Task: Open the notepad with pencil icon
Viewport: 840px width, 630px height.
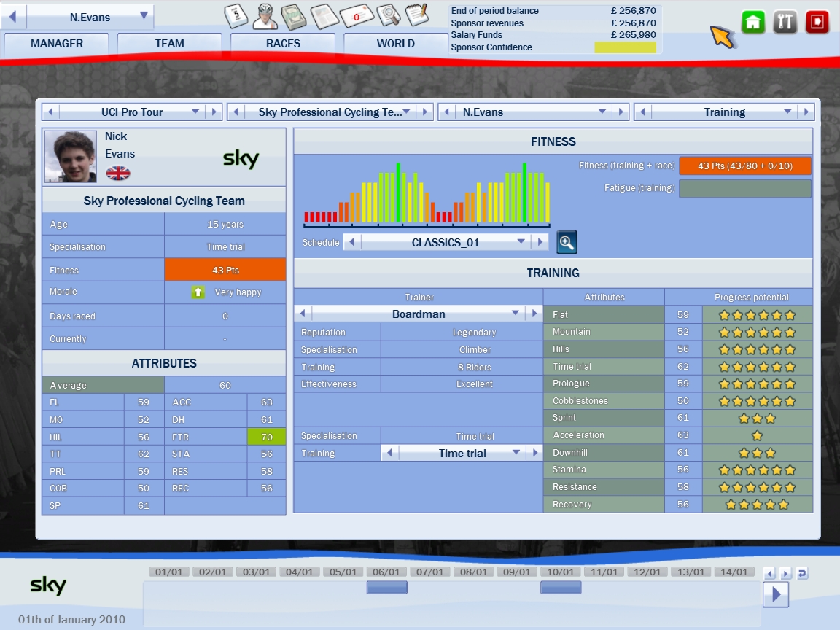Action: point(416,15)
